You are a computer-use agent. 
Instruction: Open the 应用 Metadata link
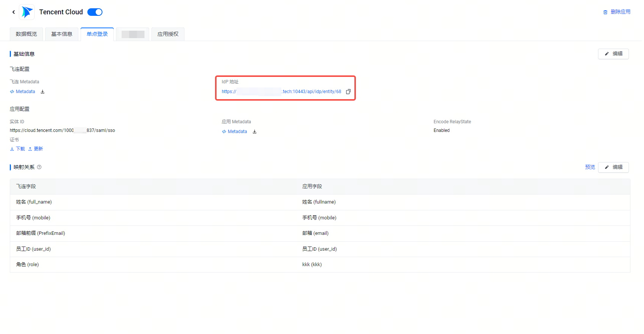(x=235, y=132)
